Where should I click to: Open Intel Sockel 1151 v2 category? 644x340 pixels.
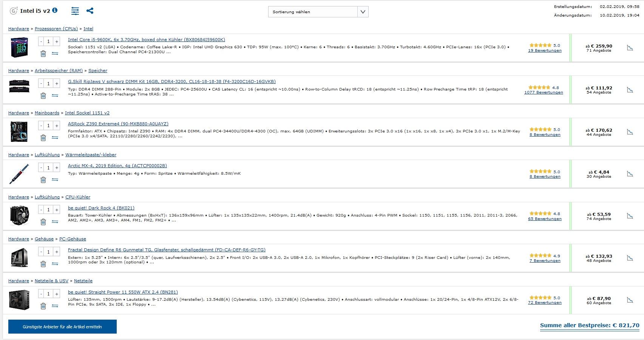coord(87,113)
